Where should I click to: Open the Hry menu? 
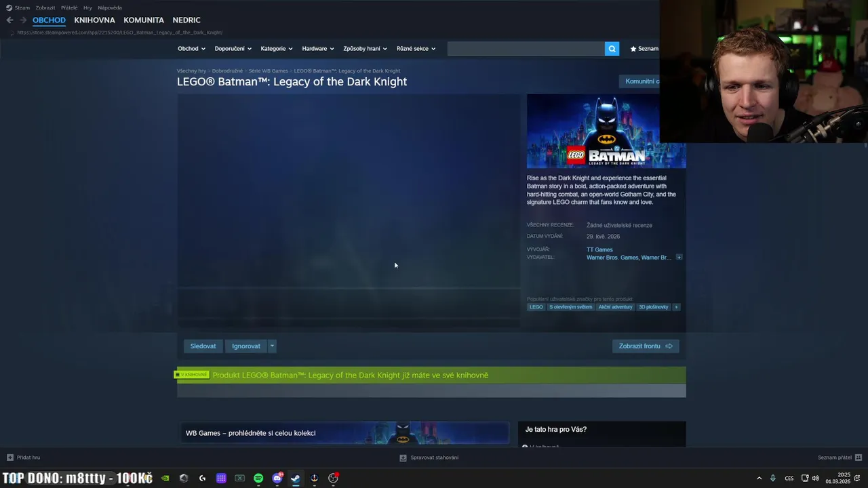(x=87, y=7)
